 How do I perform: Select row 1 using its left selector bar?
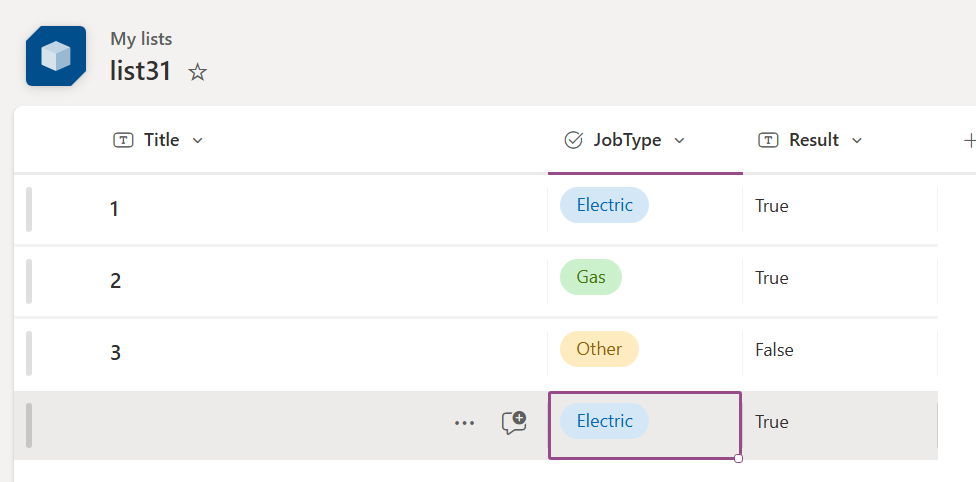(x=29, y=209)
